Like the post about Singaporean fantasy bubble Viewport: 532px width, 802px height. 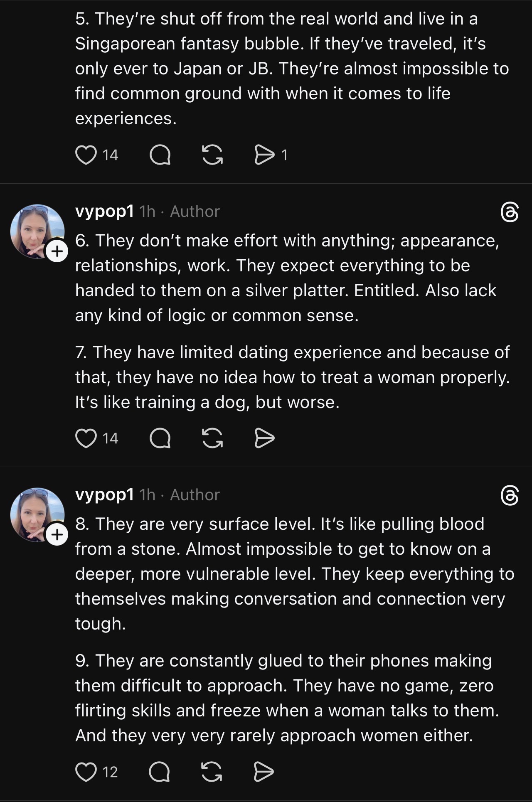click(86, 155)
